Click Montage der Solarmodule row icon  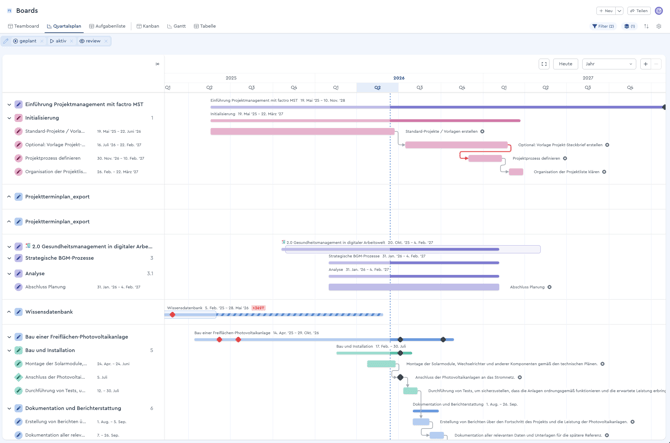pyautogui.click(x=18, y=364)
